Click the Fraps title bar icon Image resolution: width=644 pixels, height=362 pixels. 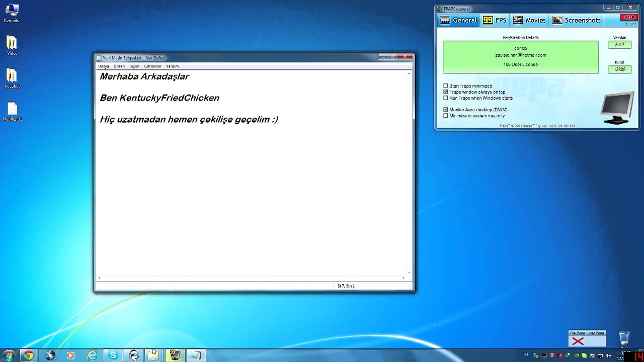coord(439,9)
